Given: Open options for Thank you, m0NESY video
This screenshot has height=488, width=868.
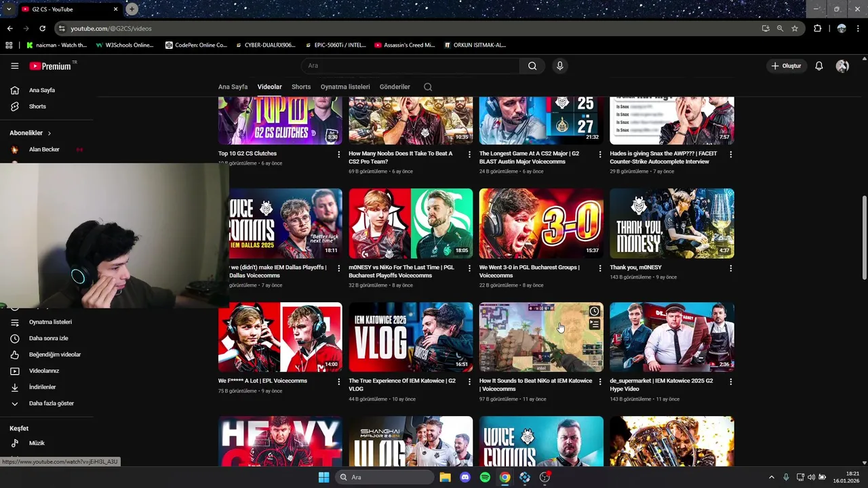Looking at the screenshot, I should tap(730, 268).
